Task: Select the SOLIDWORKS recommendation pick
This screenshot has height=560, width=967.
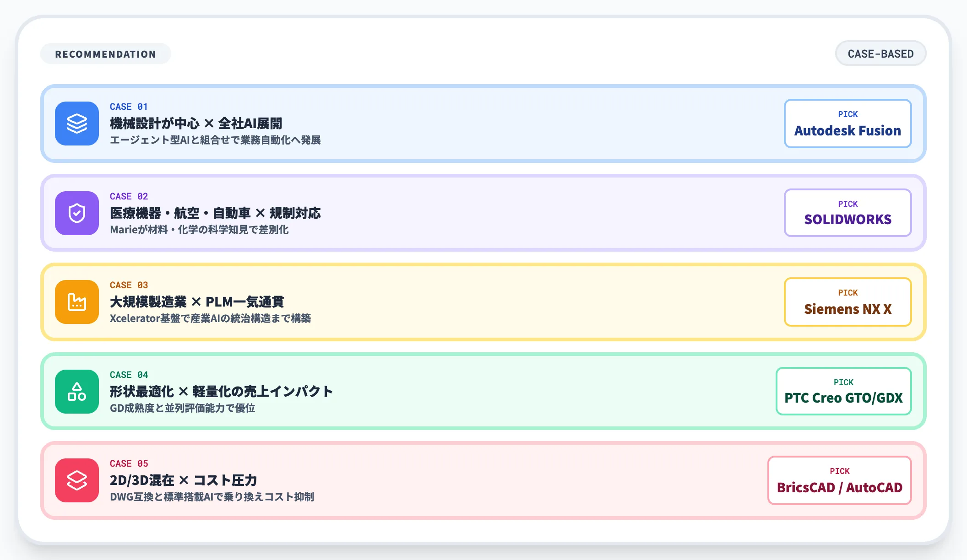Action: click(x=847, y=212)
